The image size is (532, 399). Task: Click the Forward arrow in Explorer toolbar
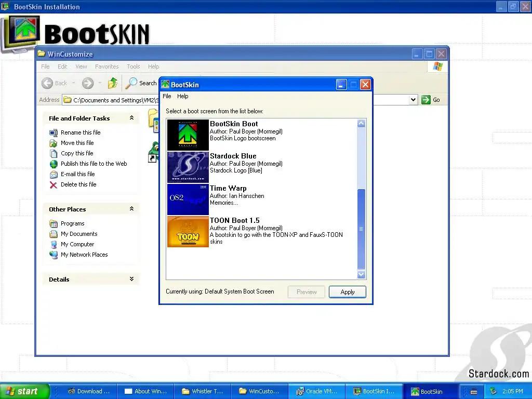tap(87, 83)
